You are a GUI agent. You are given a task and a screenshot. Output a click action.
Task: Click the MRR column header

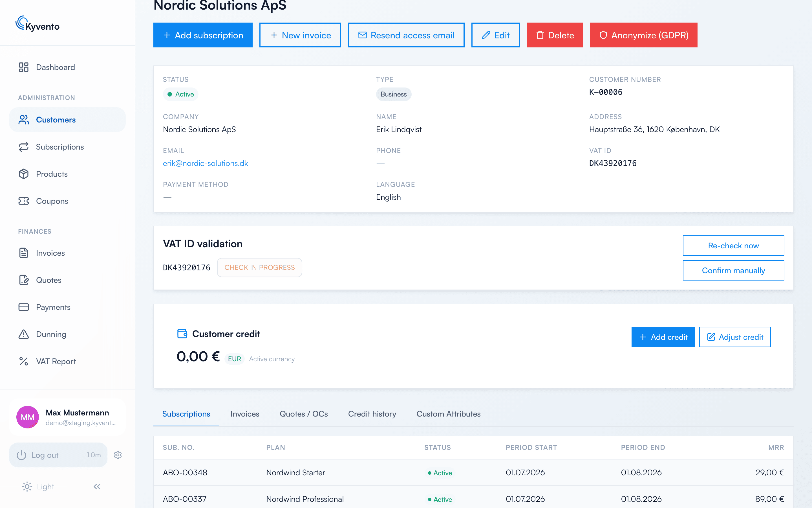tap(776, 448)
